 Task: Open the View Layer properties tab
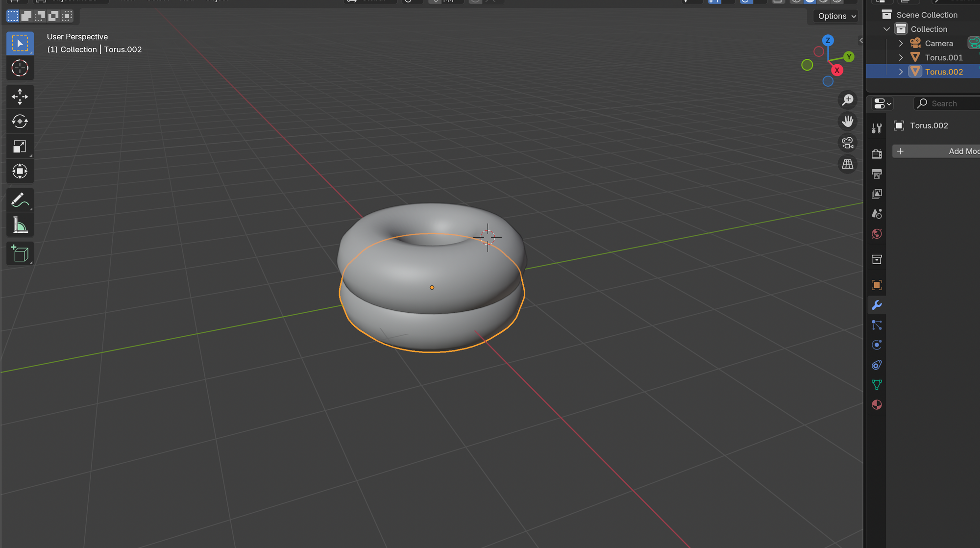[877, 194]
